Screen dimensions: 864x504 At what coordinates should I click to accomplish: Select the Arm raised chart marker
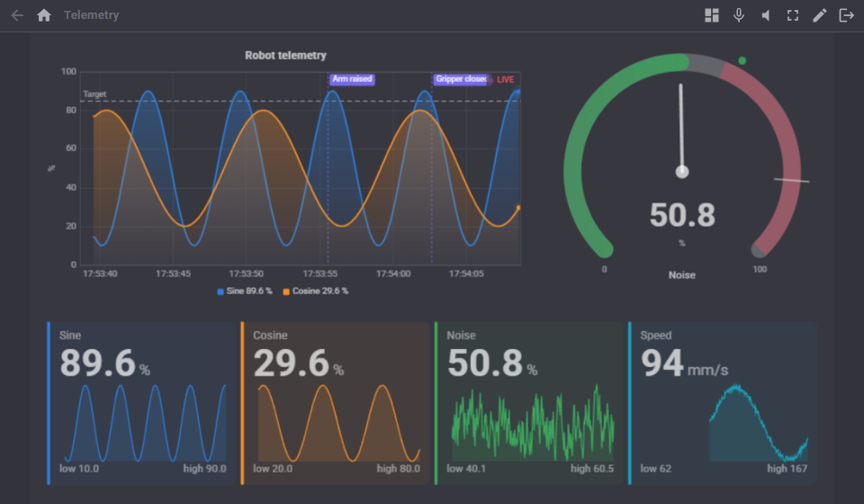(352, 79)
